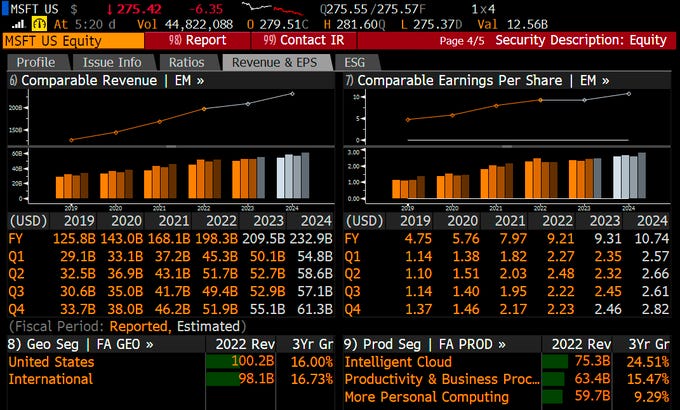
Task: Open the 99) Contact IR button
Action: pyautogui.click(x=304, y=40)
